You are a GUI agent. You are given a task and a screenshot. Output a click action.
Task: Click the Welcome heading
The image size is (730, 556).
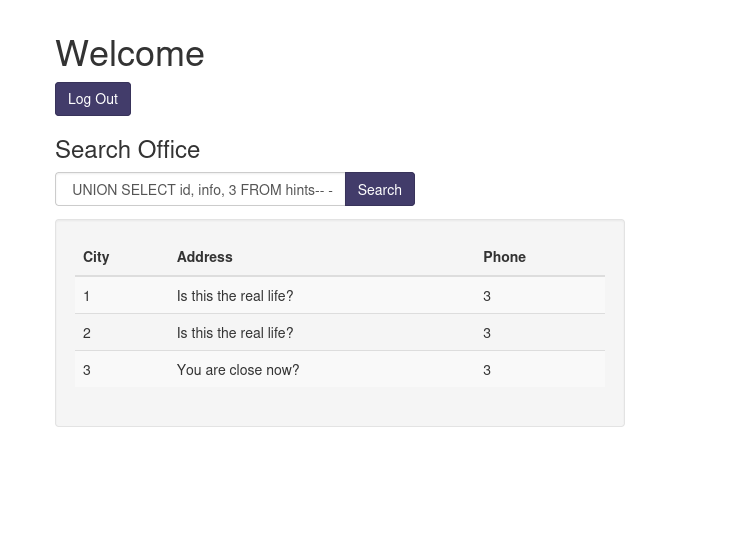tap(130, 54)
